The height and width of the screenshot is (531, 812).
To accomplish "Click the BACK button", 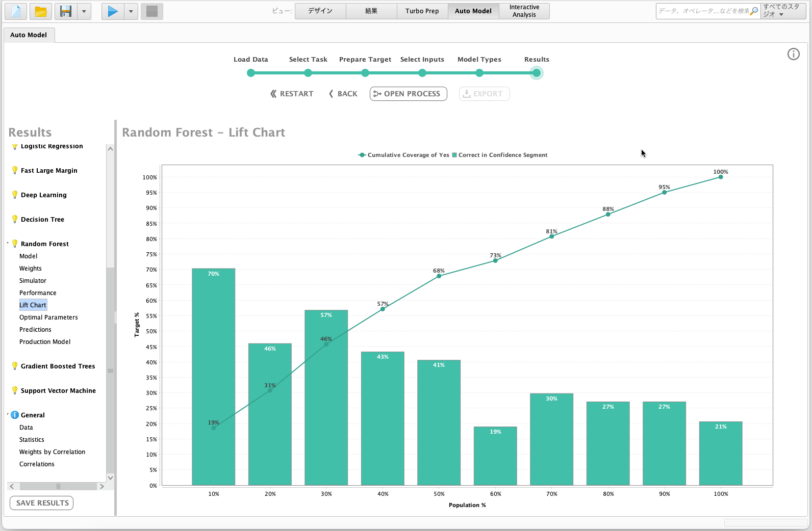I will tap(343, 94).
